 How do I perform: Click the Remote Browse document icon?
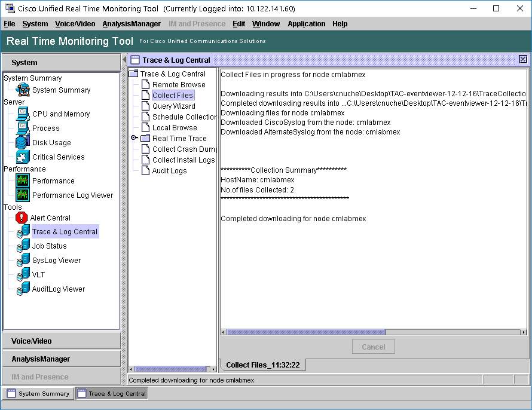pyautogui.click(x=146, y=84)
